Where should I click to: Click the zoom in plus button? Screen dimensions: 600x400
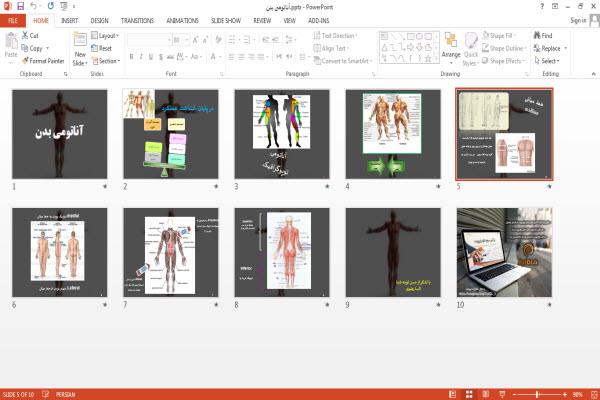[x=565, y=394]
